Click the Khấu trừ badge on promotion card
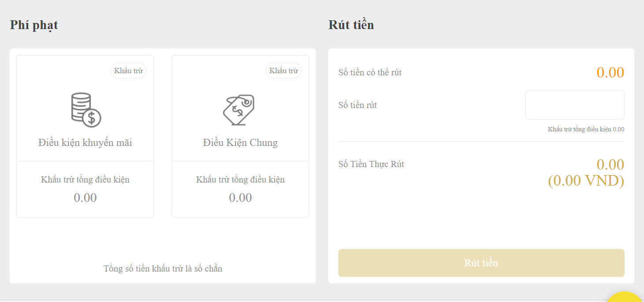 (x=128, y=71)
